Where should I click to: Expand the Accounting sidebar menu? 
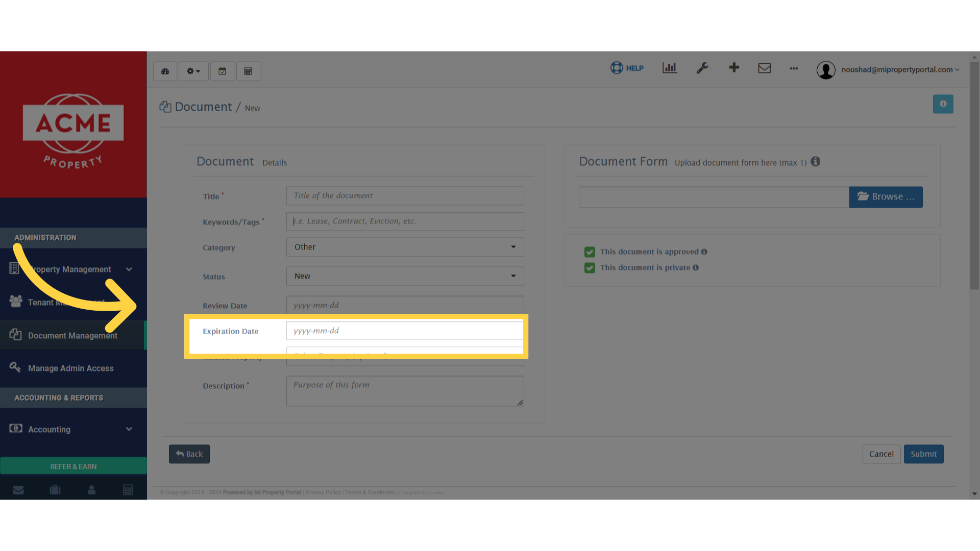(73, 430)
